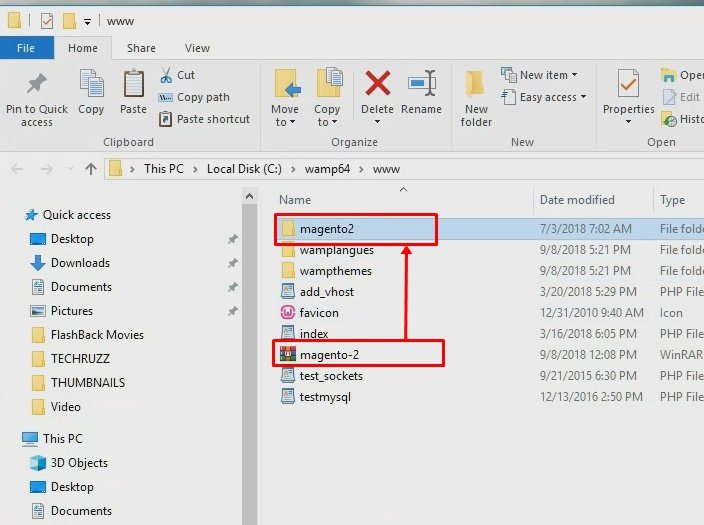Expand the chevron after wamp64 breadcrumb
The image size is (704, 525).
(361, 169)
